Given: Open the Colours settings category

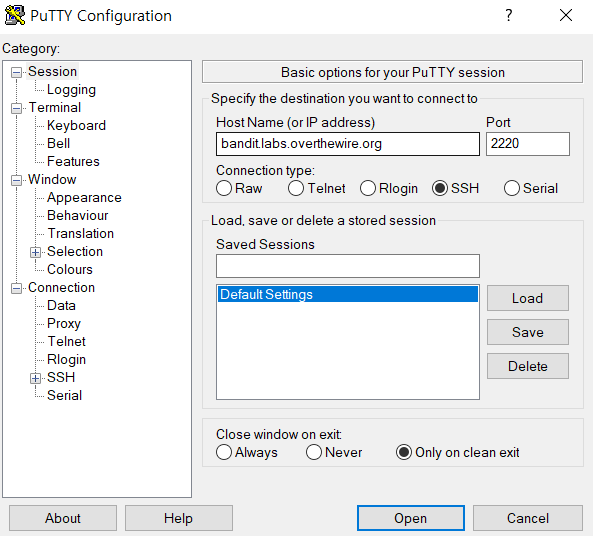Looking at the screenshot, I should tap(70, 269).
